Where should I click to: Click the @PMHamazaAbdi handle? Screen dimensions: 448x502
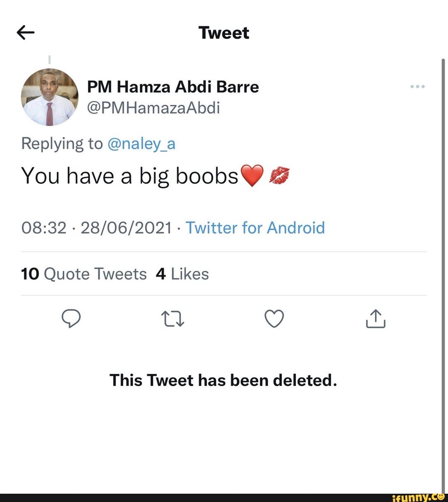pyautogui.click(x=153, y=108)
